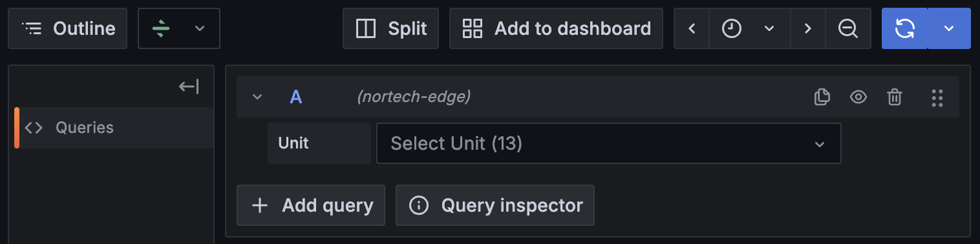Shift time range forward with right arrow
The image size is (980, 244).
(x=807, y=28)
